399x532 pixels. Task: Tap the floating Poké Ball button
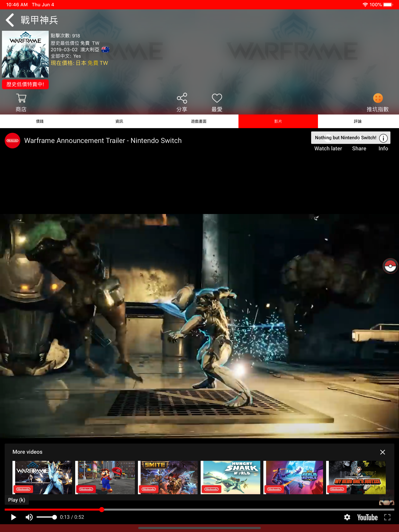pyautogui.click(x=390, y=266)
